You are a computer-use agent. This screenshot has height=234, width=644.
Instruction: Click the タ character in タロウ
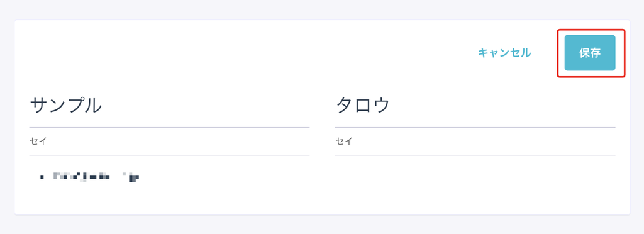tap(345, 106)
